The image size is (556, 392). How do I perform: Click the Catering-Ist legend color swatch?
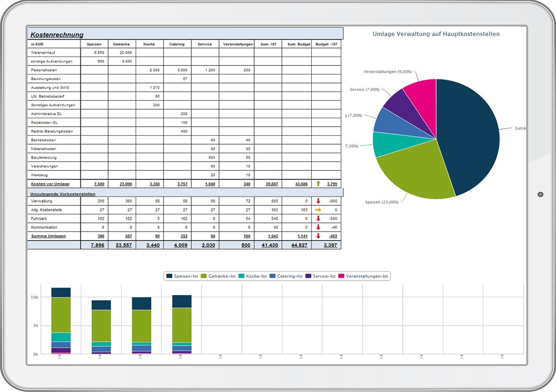tap(273, 276)
